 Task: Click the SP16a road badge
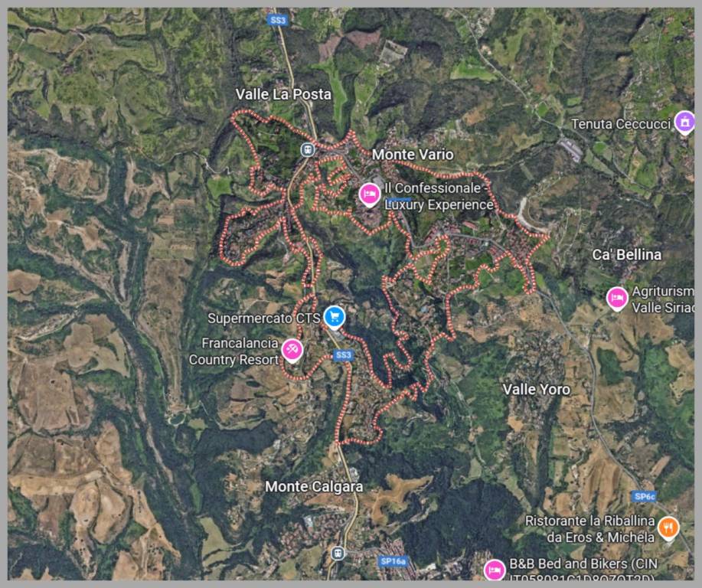pos(393,560)
